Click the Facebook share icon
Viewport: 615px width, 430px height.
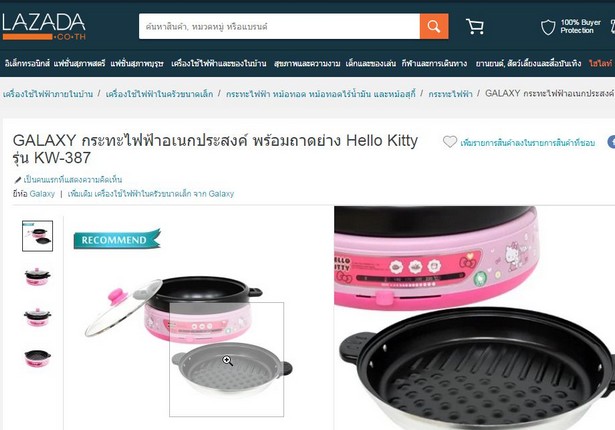coord(611,142)
